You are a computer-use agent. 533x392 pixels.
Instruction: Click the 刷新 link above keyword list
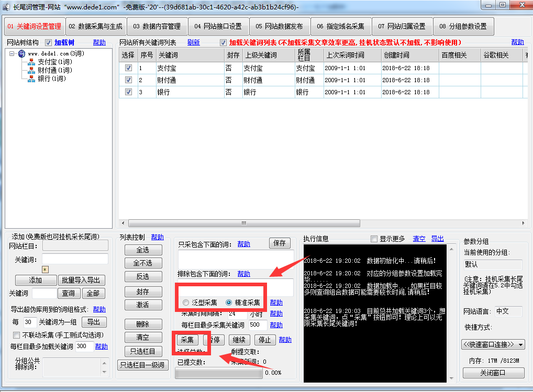(193, 42)
